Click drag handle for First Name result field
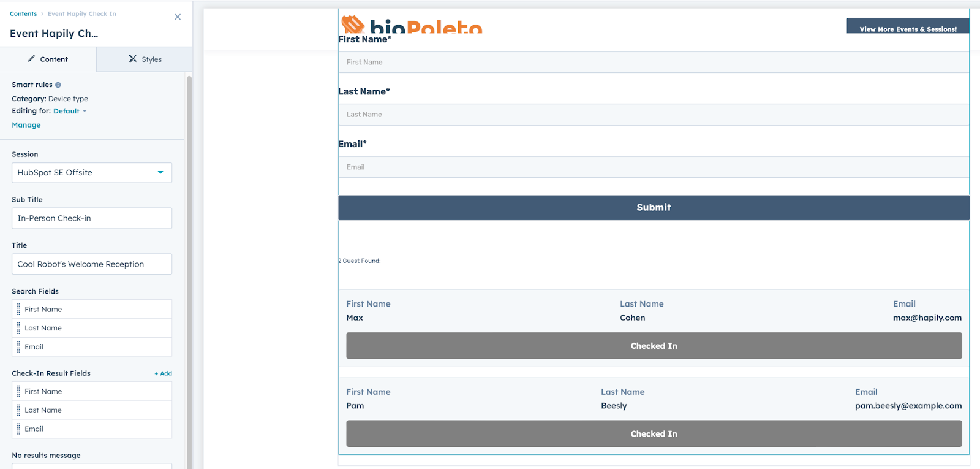The width and height of the screenshot is (980, 469). click(18, 392)
